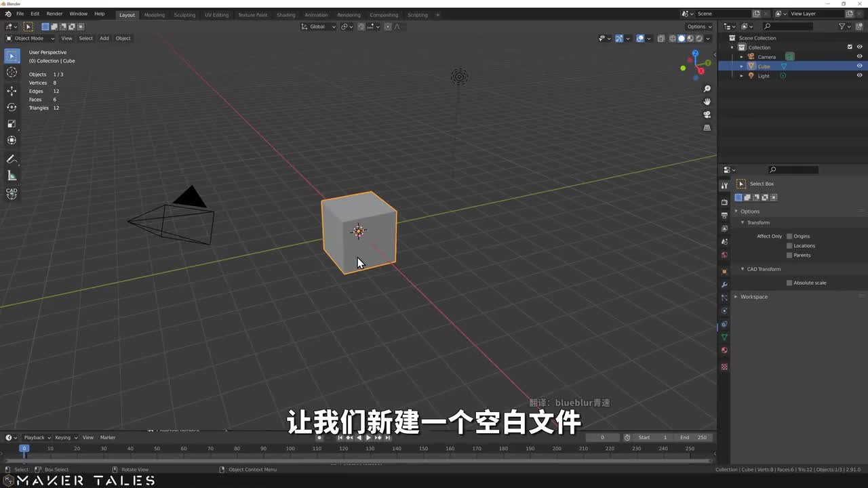The image size is (868, 488).
Task: Hide the Cube object in outliner
Action: point(859,66)
